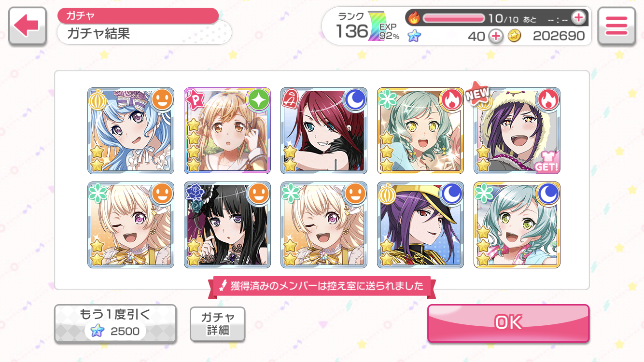
Task: Select the blue-haired girl card thumbnail
Action: 131,131
